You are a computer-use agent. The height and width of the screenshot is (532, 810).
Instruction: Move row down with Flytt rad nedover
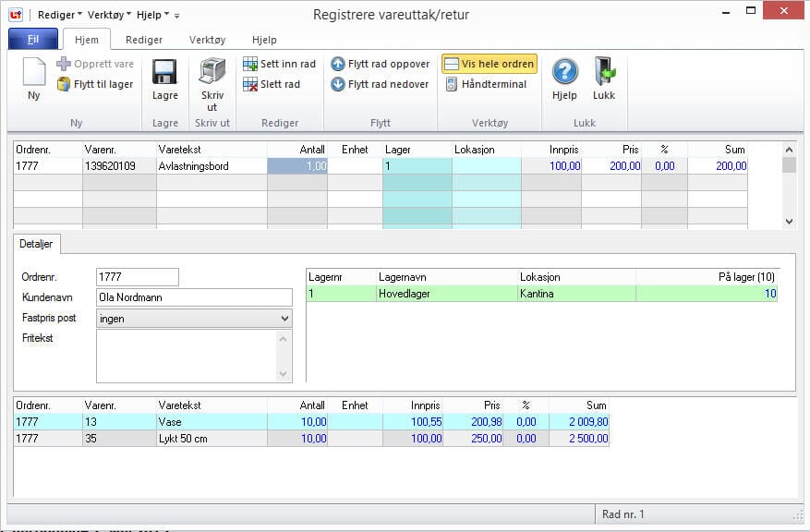pos(338,84)
